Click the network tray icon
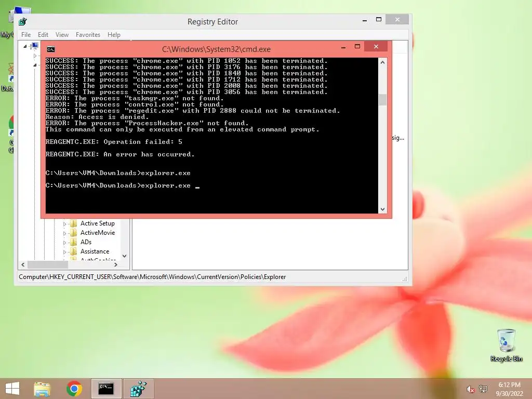This screenshot has height=399, width=532. coord(483,389)
